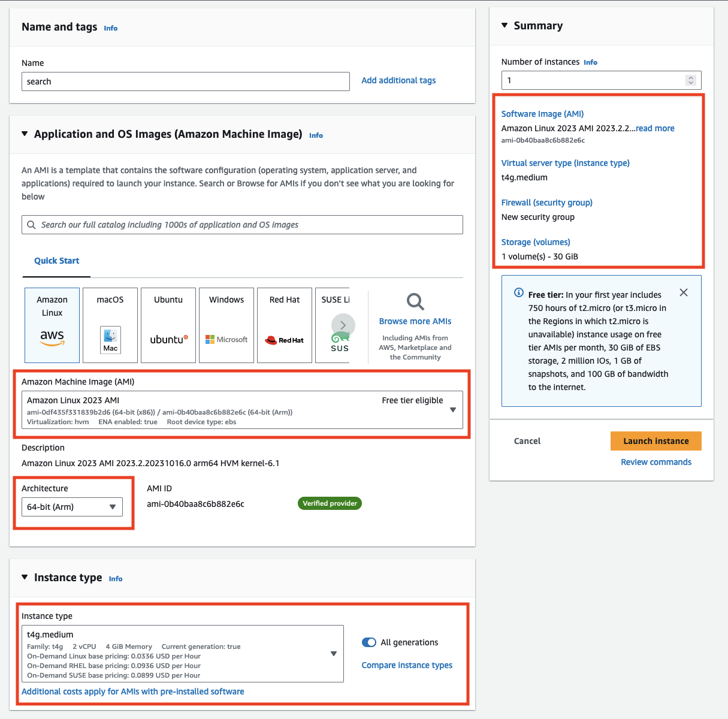728x719 pixels.
Task: Select the Red Hat AMI tile
Action: click(285, 325)
